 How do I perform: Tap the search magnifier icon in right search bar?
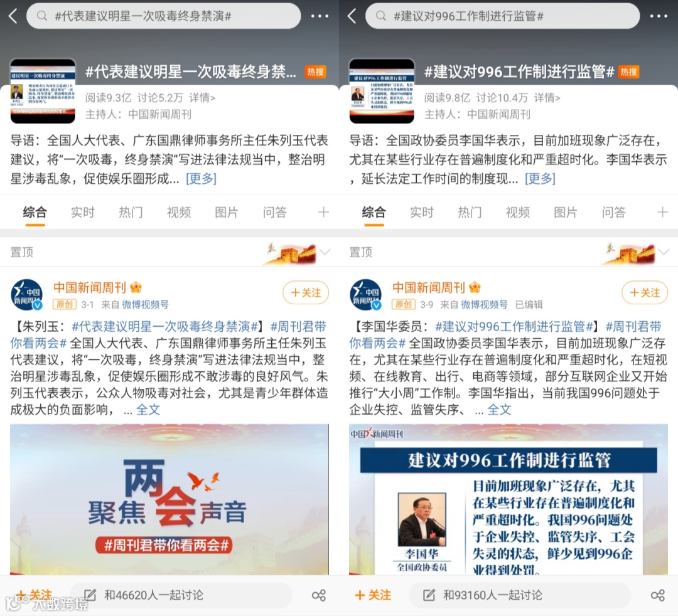click(381, 16)
